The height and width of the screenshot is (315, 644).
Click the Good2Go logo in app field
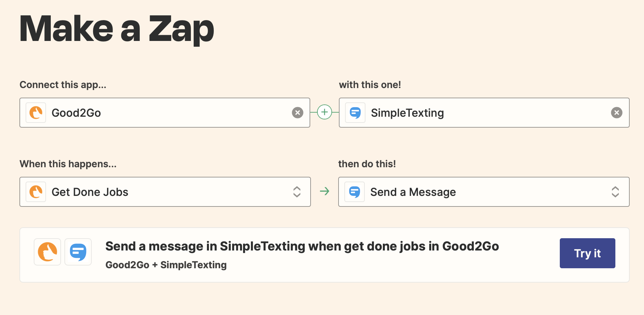pos(36,113)
